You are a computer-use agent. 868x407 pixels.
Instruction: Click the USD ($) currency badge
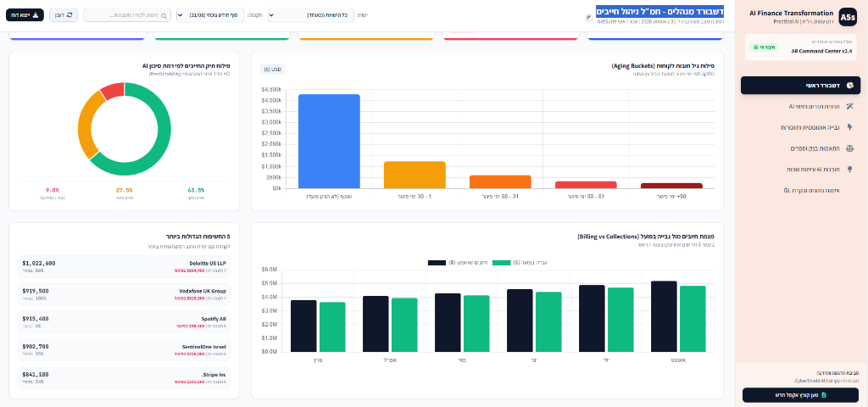272,70
